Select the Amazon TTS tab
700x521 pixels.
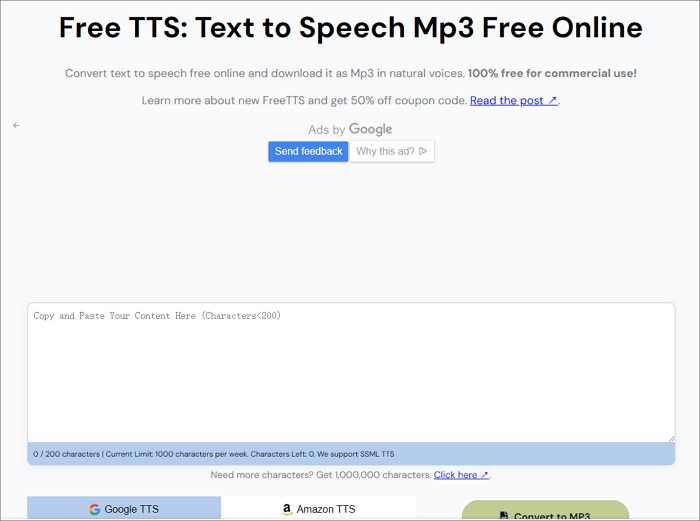coord(318,509)
